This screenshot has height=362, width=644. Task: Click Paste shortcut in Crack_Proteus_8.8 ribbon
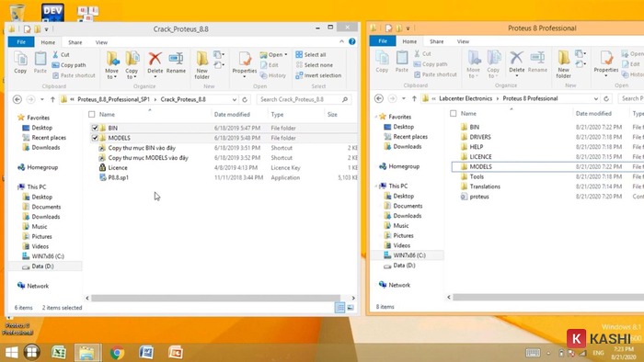tap(74, 75)
